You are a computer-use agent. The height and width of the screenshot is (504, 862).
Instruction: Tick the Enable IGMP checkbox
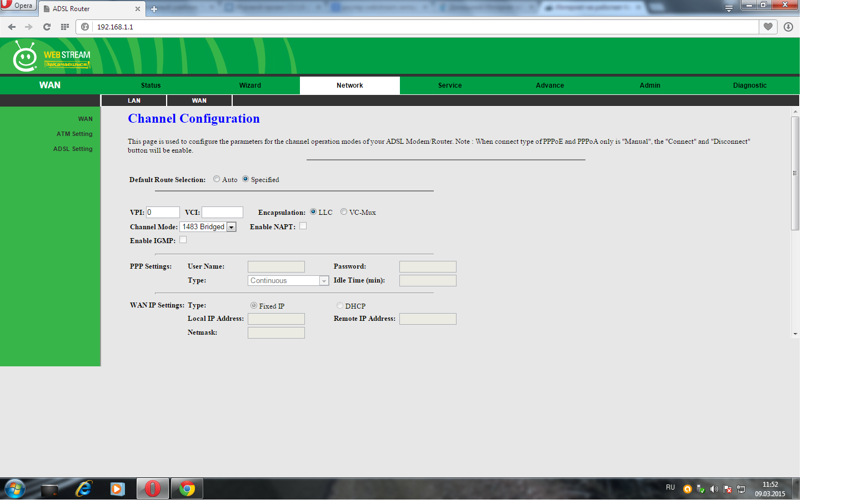coord(183,240)
